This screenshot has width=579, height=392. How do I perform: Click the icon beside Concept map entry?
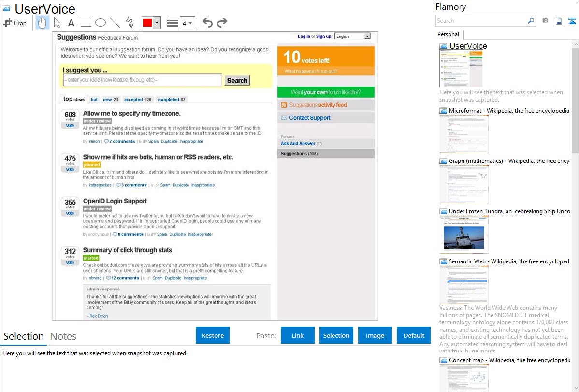click(x=443, y=360)
